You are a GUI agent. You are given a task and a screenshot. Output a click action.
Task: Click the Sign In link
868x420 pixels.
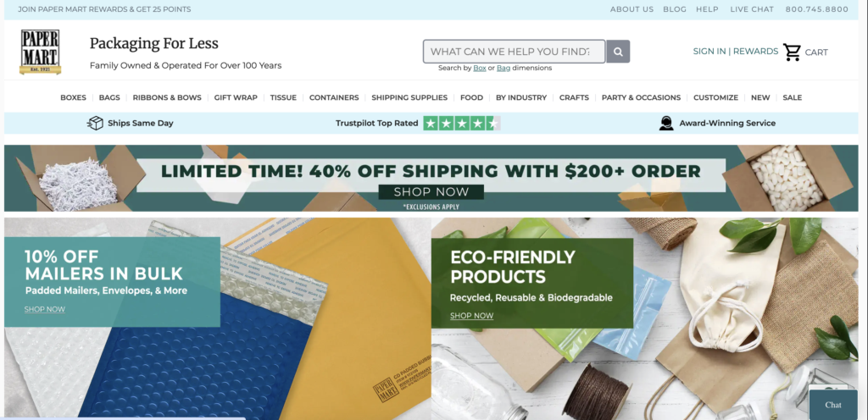tap(709, 52)
